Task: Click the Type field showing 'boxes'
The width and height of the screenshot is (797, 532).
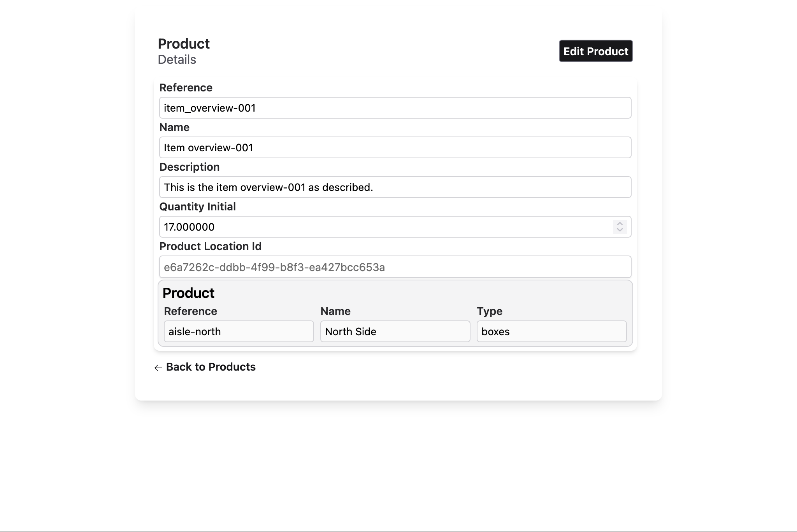Action: click(x=551, y=331)
